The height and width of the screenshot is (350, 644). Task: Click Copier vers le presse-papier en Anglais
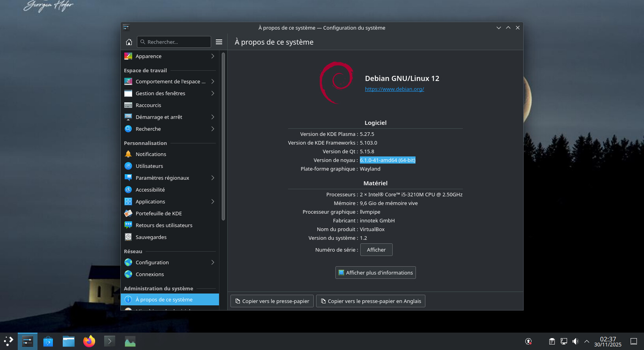point(371,301)
